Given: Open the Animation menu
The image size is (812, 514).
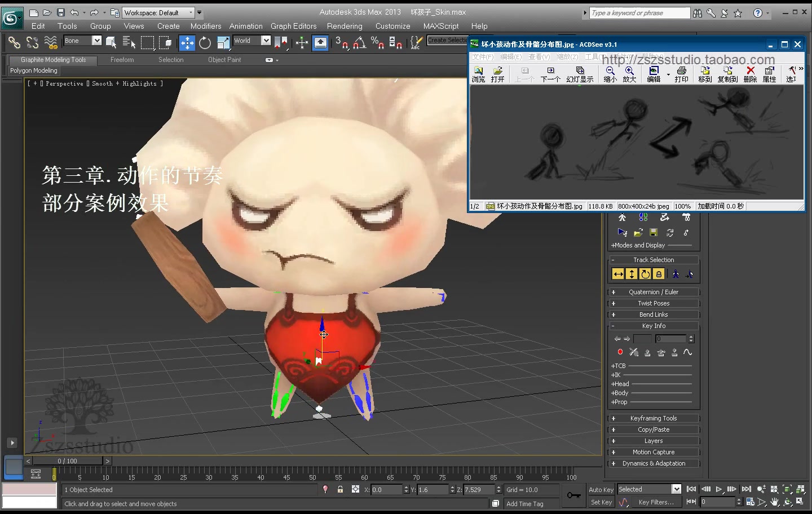Looking at the screenshot, I should click(x=246, y=26).
